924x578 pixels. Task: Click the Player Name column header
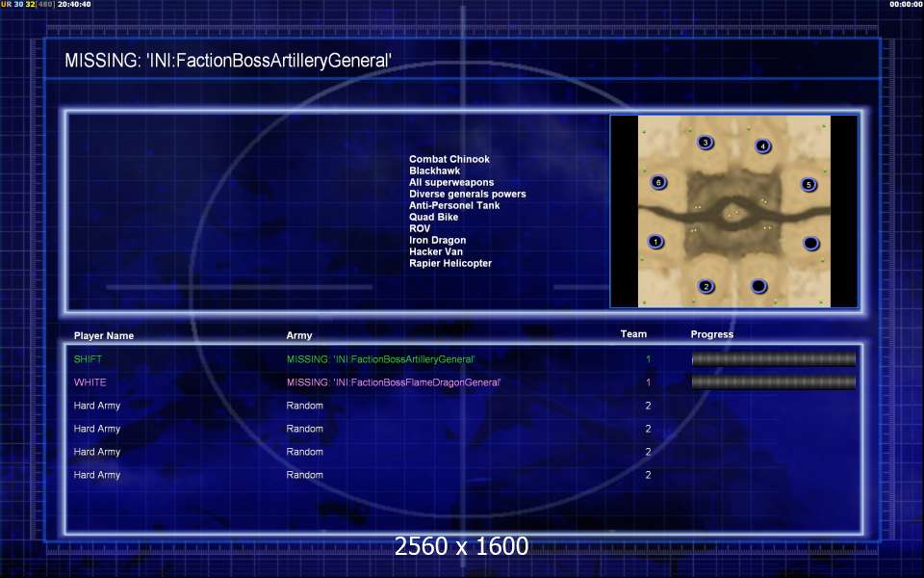[104, 336]
